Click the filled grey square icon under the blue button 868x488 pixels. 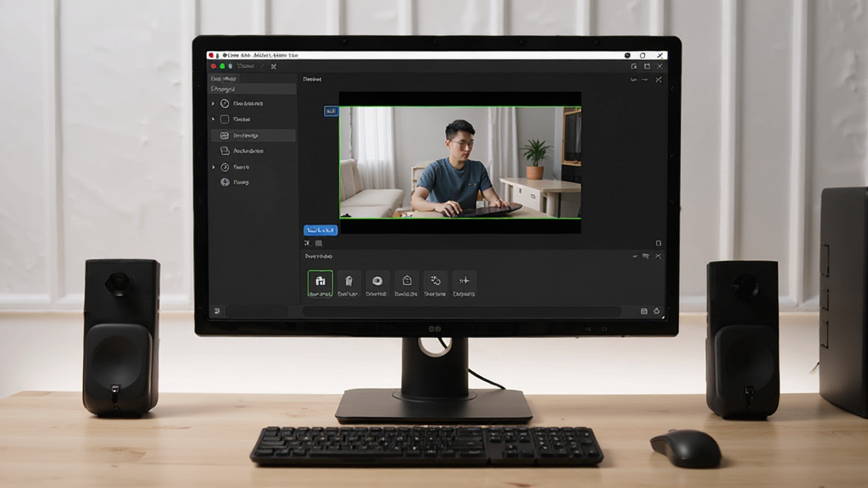[x=319, y=243]
